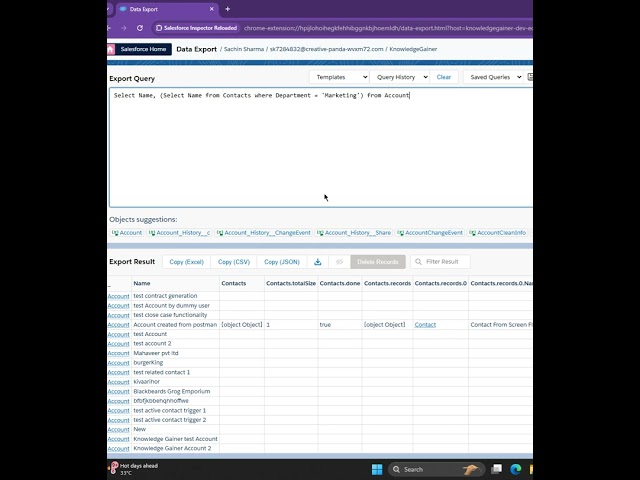Viewport: 640px width, 480px height.
Task: Click the Salesforce Inspector Reloaded extension chip
Action: click(196, 28)
